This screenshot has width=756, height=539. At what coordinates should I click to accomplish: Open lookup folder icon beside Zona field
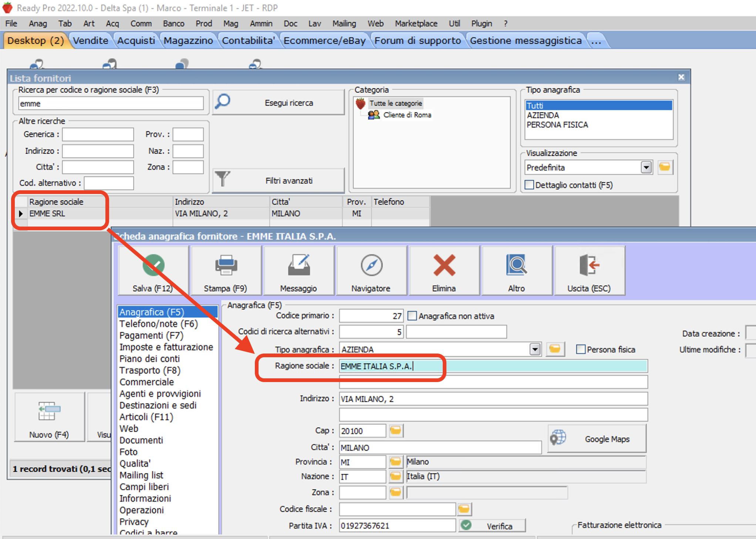coord(395,492)
